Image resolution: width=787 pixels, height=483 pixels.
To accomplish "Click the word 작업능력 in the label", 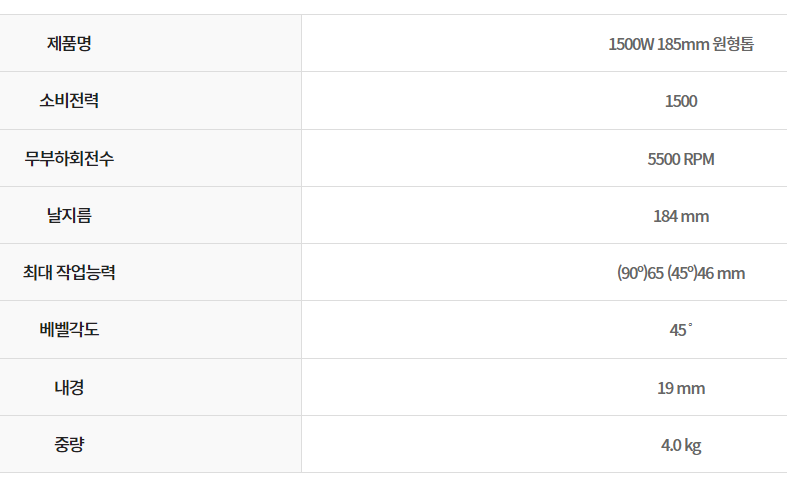I will tap(87, 272).
